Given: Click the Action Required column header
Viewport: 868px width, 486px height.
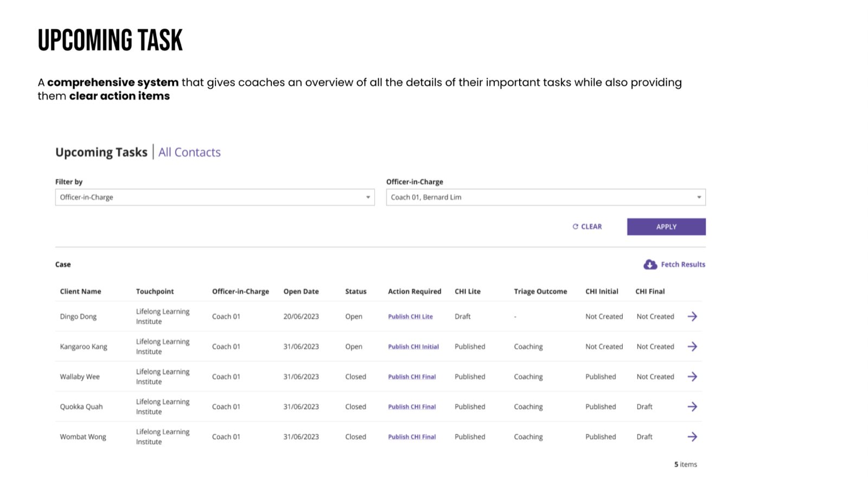Looking at the screenshot, I should coord(414,291).
